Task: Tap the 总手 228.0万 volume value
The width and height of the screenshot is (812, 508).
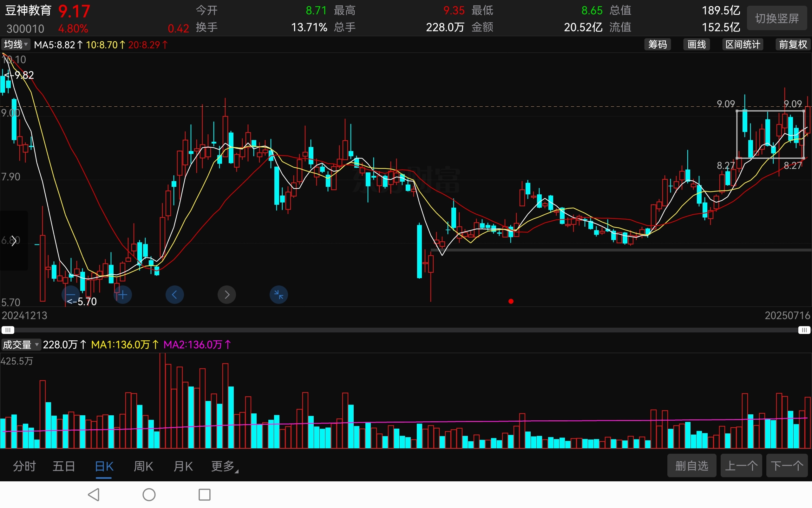Action: (x=445, y=27)
